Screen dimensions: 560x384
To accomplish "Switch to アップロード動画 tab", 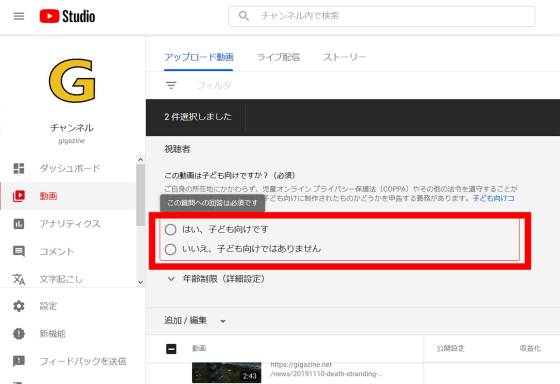I will (199, 57).
